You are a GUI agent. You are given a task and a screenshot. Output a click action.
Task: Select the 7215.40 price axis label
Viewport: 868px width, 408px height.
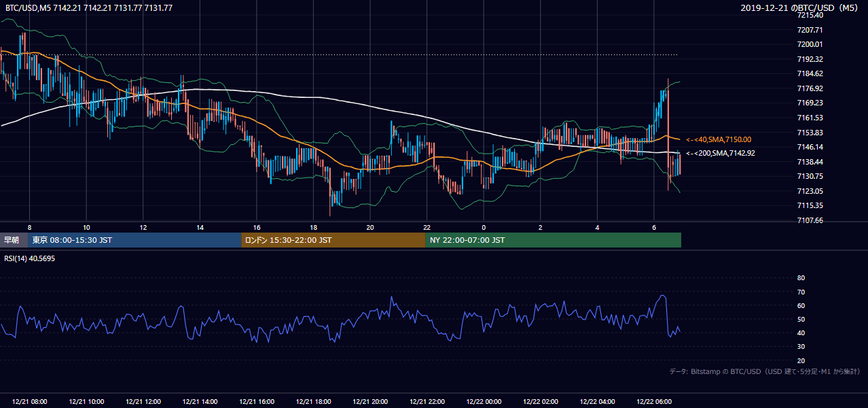[x=810, y=15]
